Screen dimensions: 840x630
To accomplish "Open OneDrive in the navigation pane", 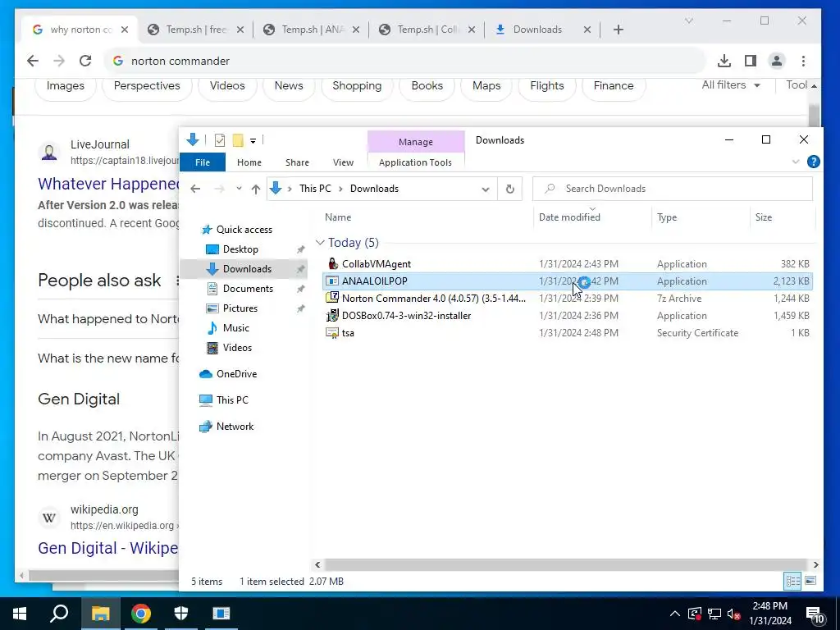I will [236, 374].
